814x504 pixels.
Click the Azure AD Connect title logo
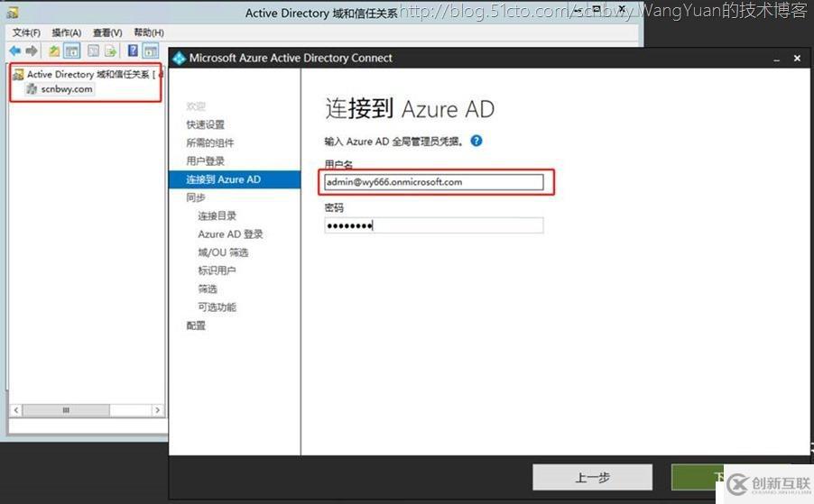[179, 58]
